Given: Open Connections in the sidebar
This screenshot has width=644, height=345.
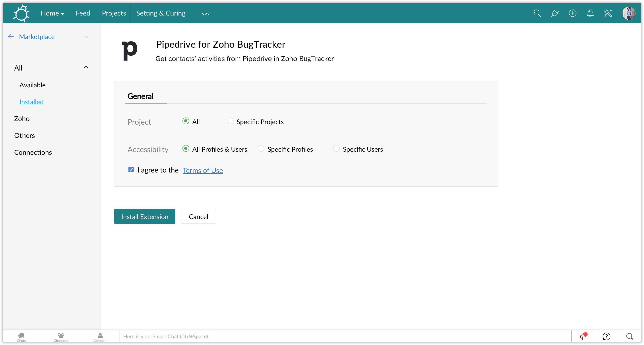Looking at the screenshot, I should click(x=33, y=152).
